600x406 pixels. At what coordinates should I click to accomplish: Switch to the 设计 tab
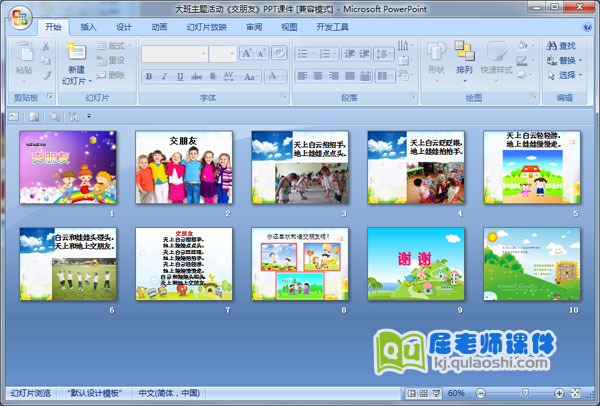pos(124,27)
